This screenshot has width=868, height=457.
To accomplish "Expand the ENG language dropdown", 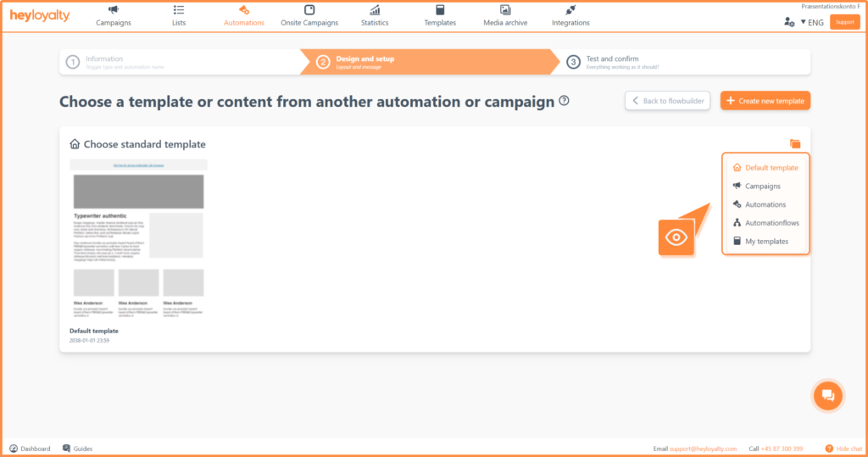I will click(x=812, y=22).
